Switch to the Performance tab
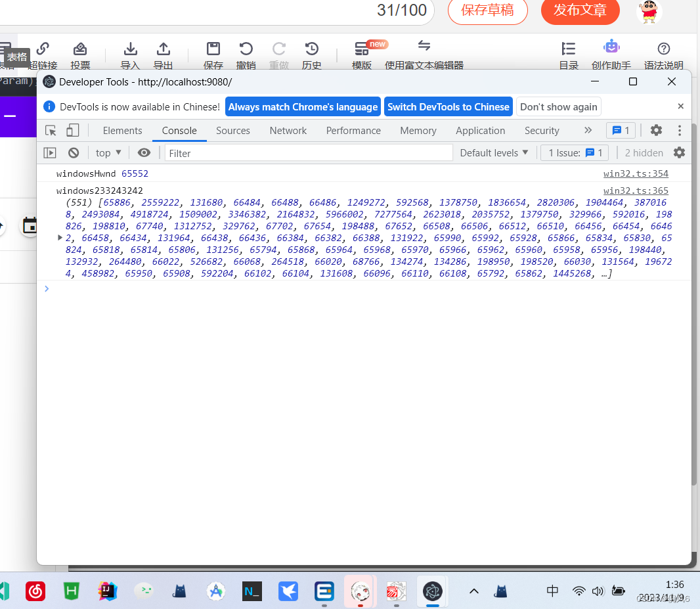 353,130
